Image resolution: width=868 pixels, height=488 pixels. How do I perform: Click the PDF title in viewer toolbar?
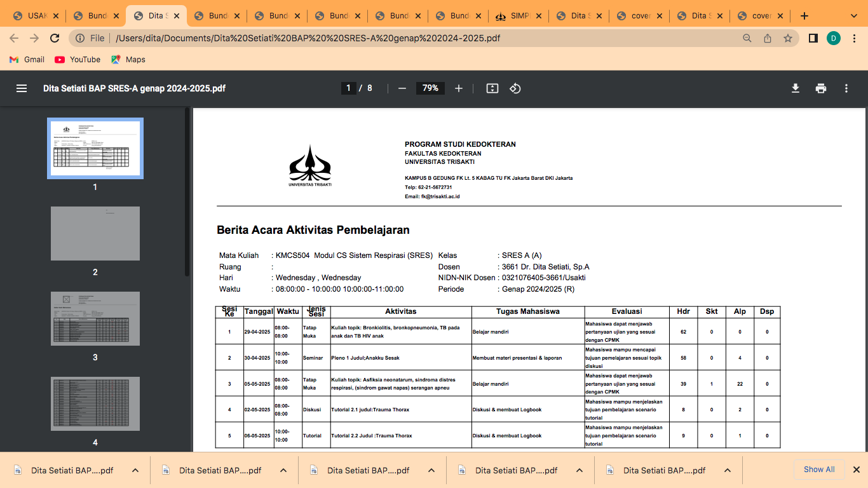[134, 88]
